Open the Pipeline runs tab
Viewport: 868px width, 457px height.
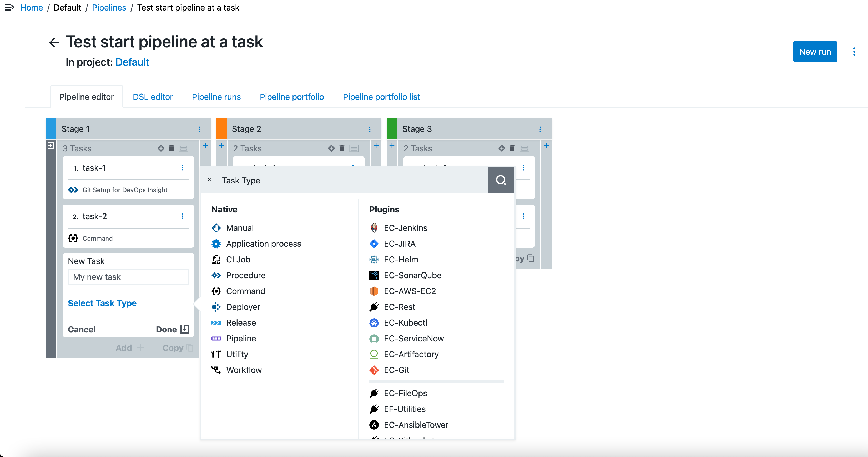coord(216,97)
